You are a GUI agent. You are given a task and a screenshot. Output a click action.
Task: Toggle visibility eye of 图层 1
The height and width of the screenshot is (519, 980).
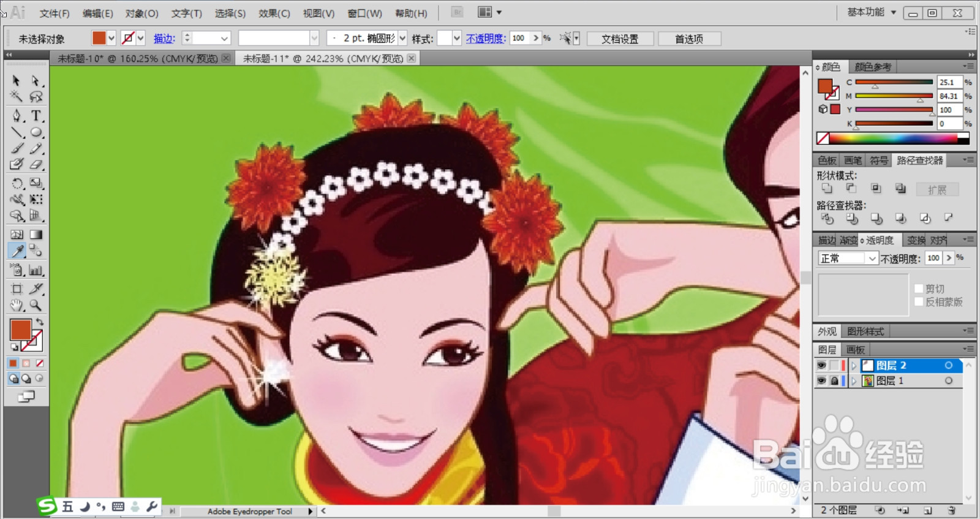(x=821, y=381)
